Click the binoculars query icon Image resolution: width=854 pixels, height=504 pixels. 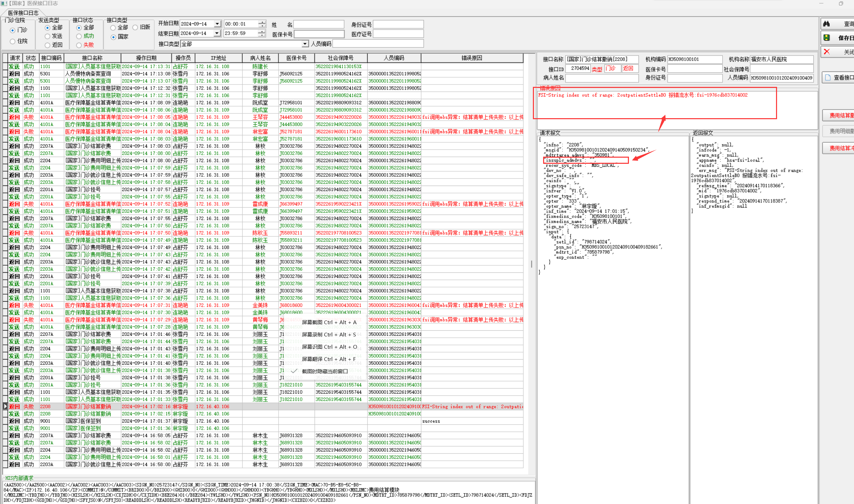826,24
